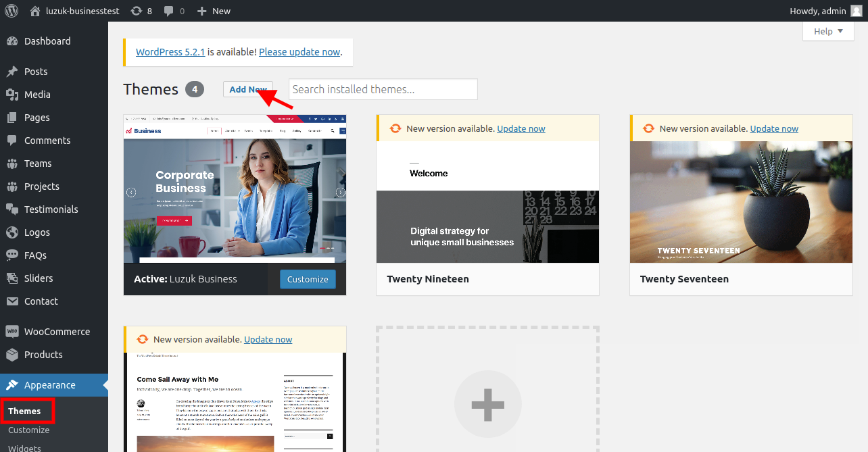Open the + New content menu
Image resolution: width=868 pixels, height=452 pixels.
click(x=214, y=11)
